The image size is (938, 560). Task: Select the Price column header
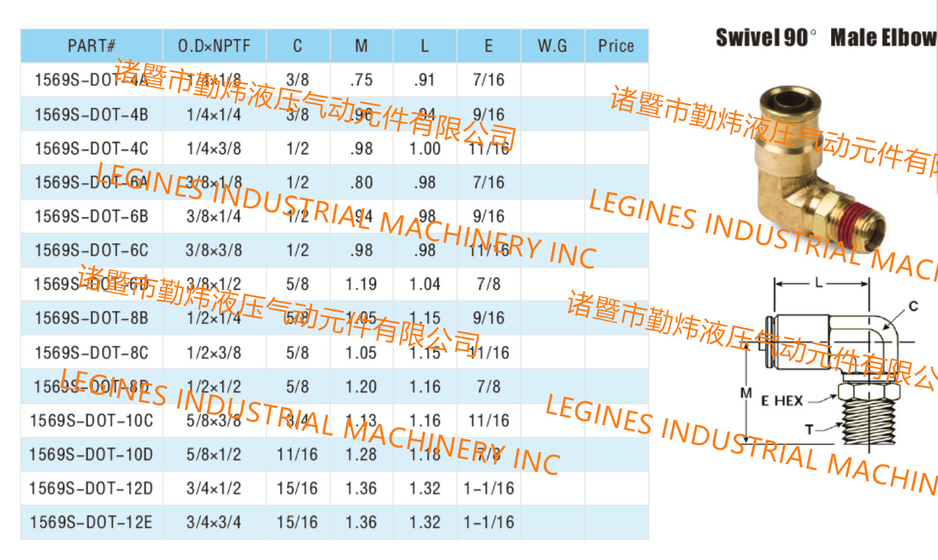click(616, 46)
